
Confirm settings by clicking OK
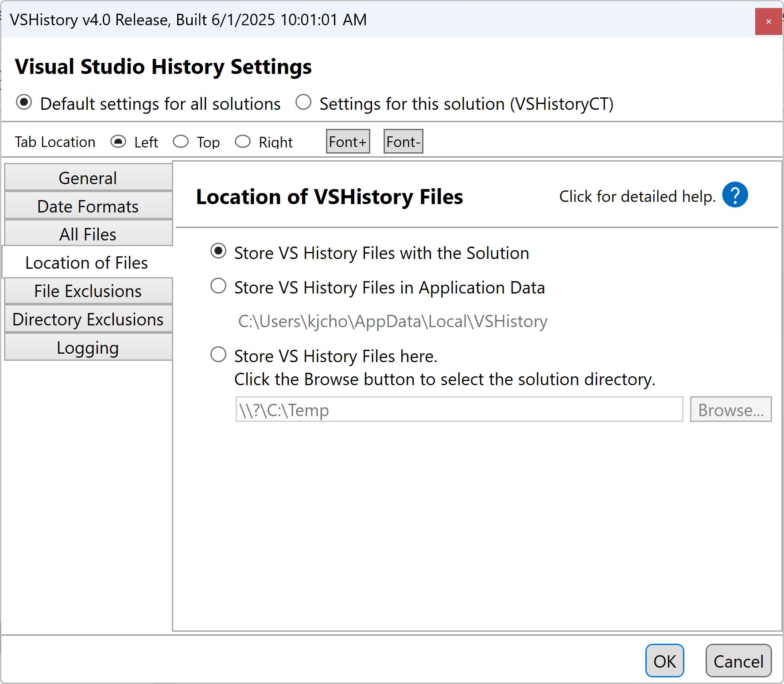click(x=664, y=661)
